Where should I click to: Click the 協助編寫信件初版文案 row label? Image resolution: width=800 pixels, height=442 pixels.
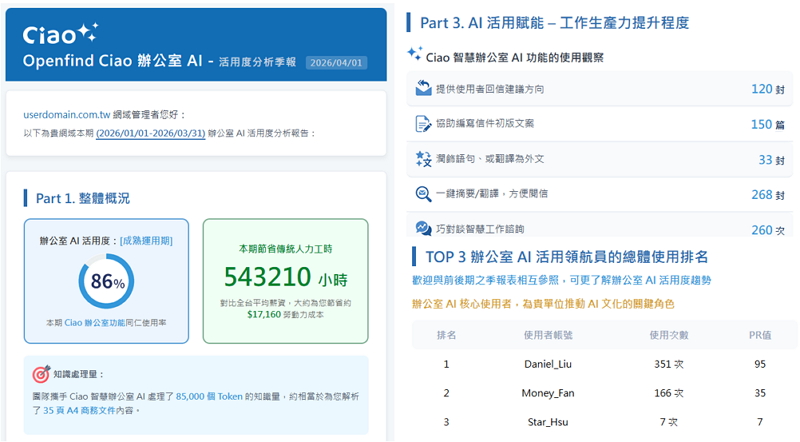pos(485,124)
